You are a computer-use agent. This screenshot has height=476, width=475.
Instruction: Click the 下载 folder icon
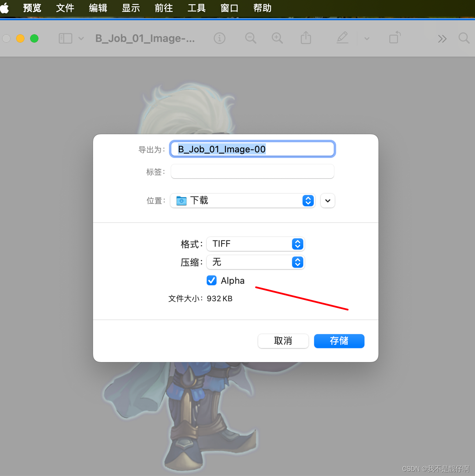tap(182, 201)
